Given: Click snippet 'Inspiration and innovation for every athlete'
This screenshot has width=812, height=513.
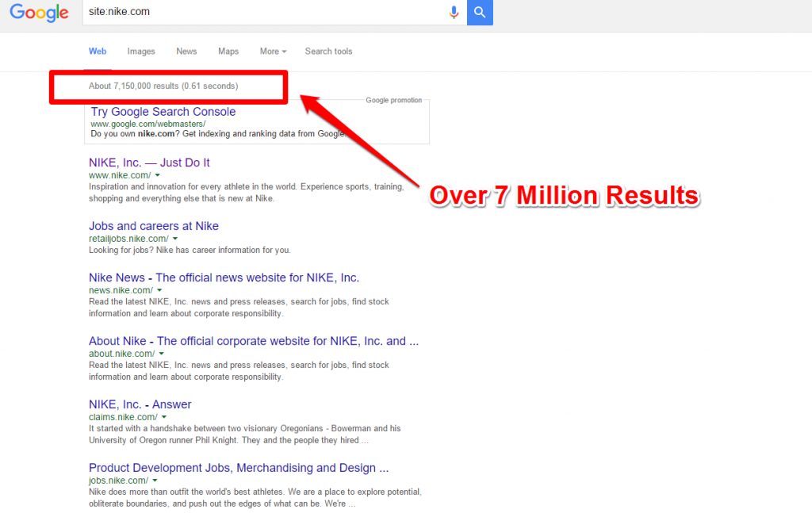Looking at the screenshot, I should click(x=246, y=193).
